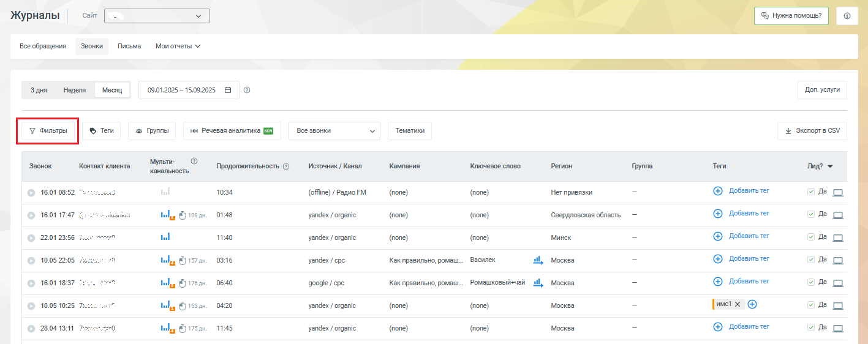Viewport: 868px width, 344px height.
Task: Play the call recording from 22.01 23:56
Action: (31, 238)
